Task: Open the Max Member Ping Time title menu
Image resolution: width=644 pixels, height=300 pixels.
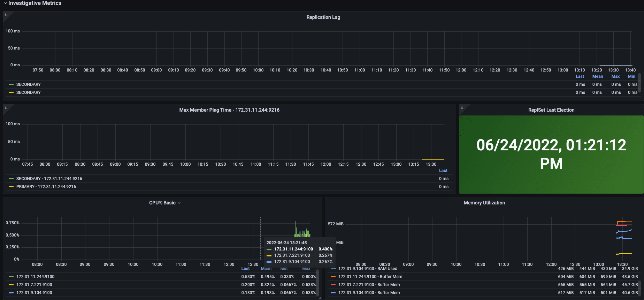Action: tap(229, 110)
